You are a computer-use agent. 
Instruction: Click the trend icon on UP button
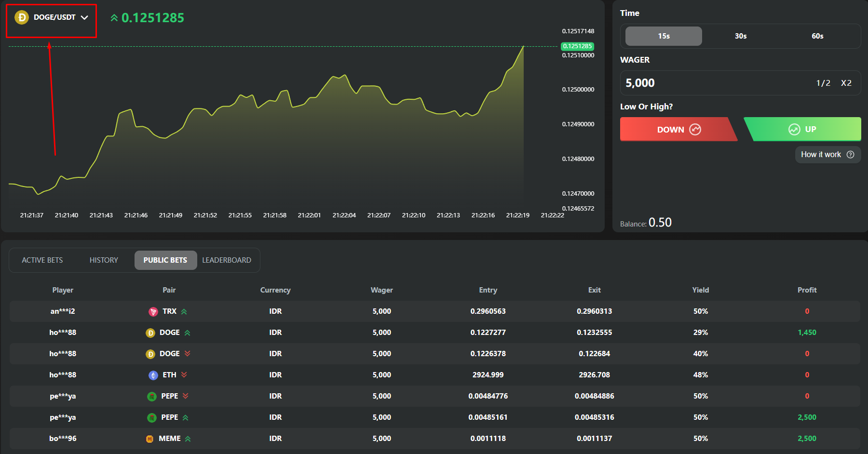[x=794, y=129]
